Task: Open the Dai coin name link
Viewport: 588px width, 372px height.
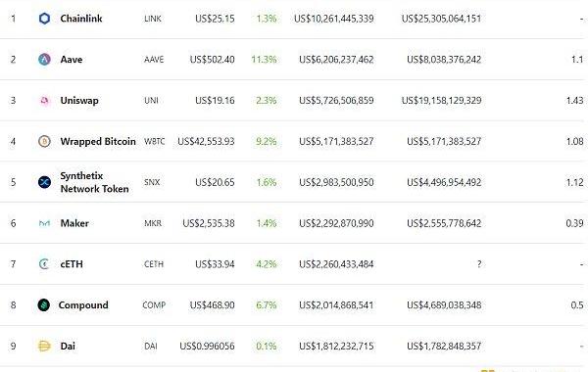Action: click(68, 346)
